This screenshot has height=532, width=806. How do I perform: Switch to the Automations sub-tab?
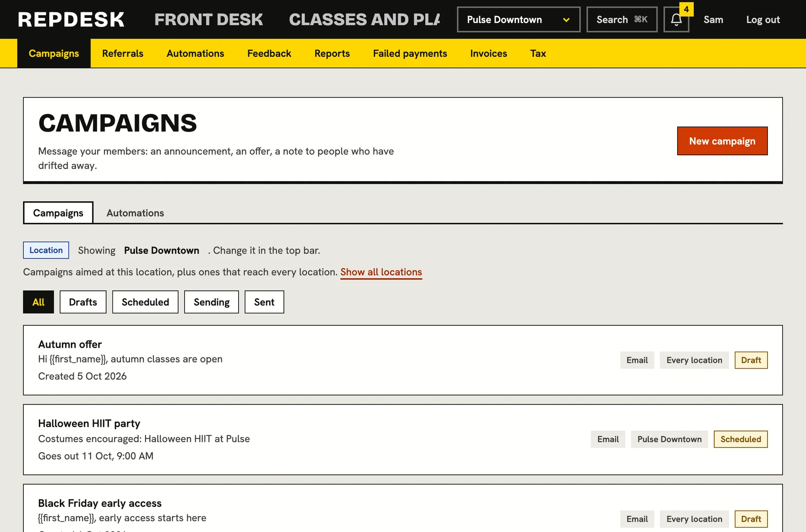click(135, 213)
